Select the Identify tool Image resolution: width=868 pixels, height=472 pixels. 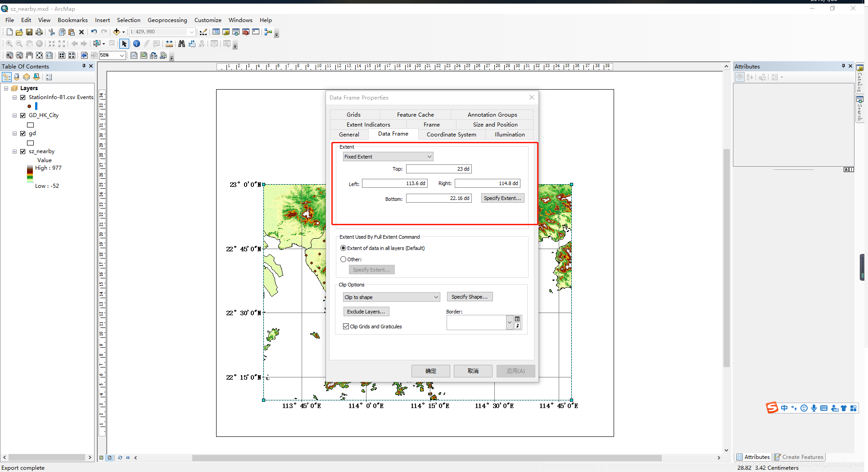click(x=136, y=44)
